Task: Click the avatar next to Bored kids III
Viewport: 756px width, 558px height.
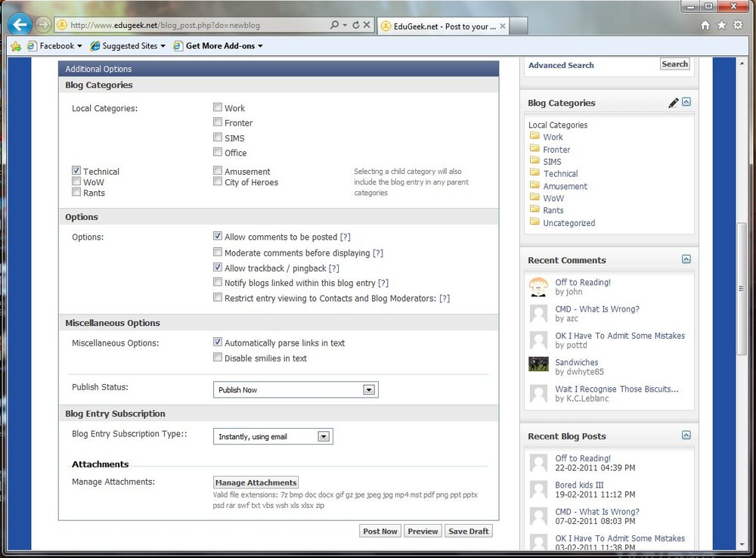Action: [538, 489]
